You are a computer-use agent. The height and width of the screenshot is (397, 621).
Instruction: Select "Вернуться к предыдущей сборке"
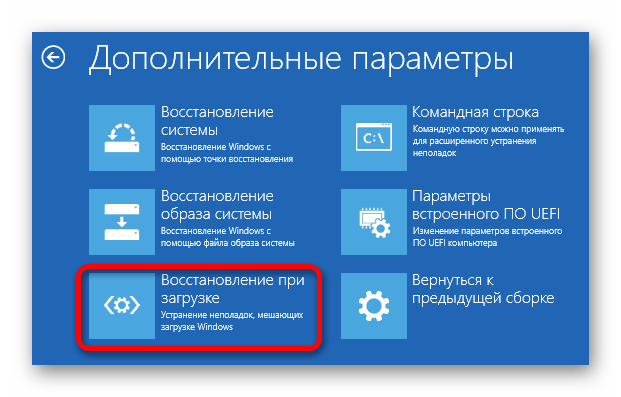click(483, 289)
